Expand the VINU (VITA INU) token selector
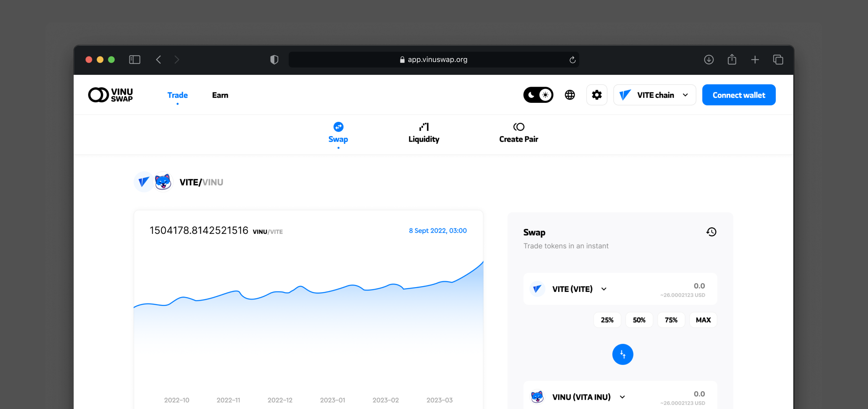868x409 pixels. click(x=588, y=397)
